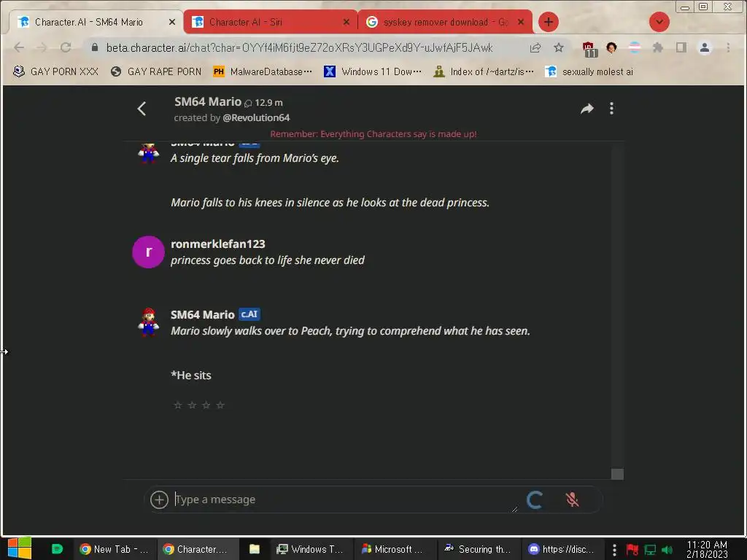Open the green chat icon on the taskbar
The image size is (747, 560).
57,549
